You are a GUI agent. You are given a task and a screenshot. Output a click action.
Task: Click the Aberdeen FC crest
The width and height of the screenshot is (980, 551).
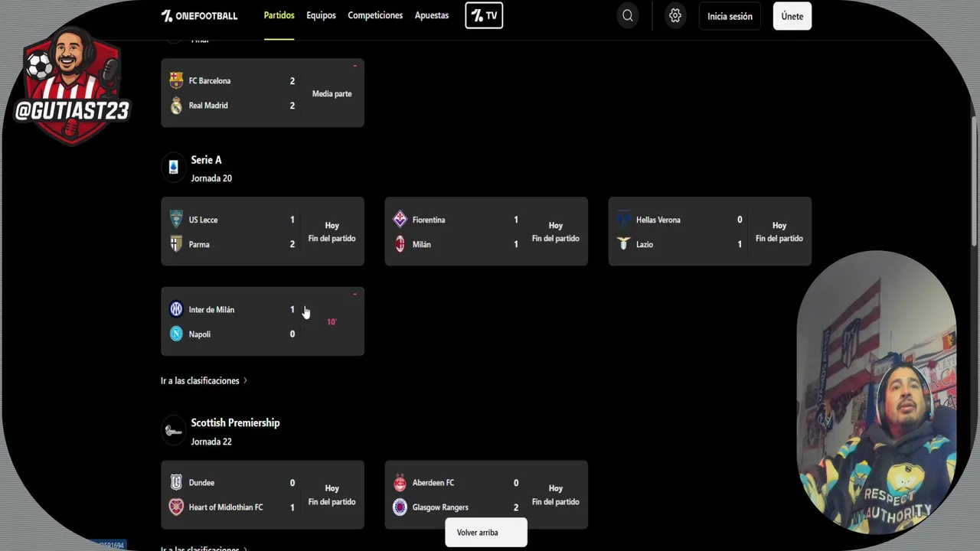[x=400, y=483]
